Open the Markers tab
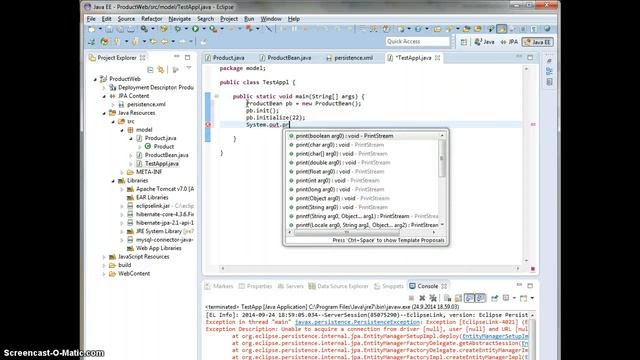The height and width of the screenshot is (360, 640). [218, 286]
